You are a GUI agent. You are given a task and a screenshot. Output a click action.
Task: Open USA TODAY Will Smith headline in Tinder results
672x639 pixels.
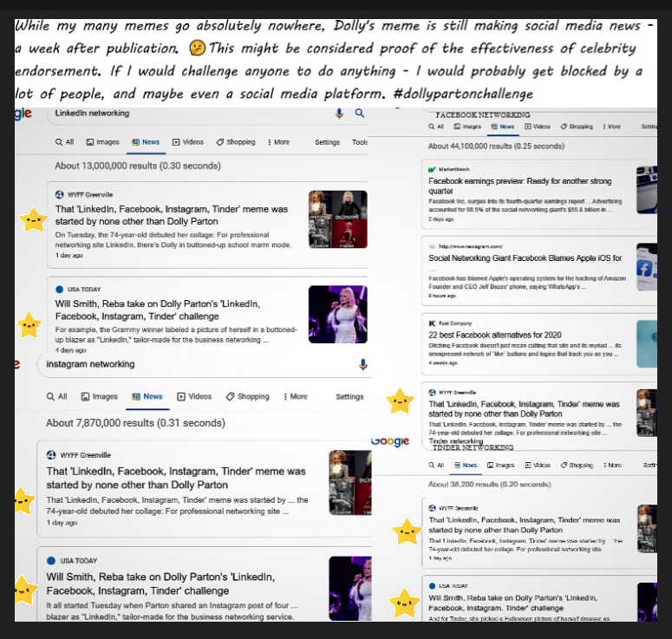click(513, 603)
